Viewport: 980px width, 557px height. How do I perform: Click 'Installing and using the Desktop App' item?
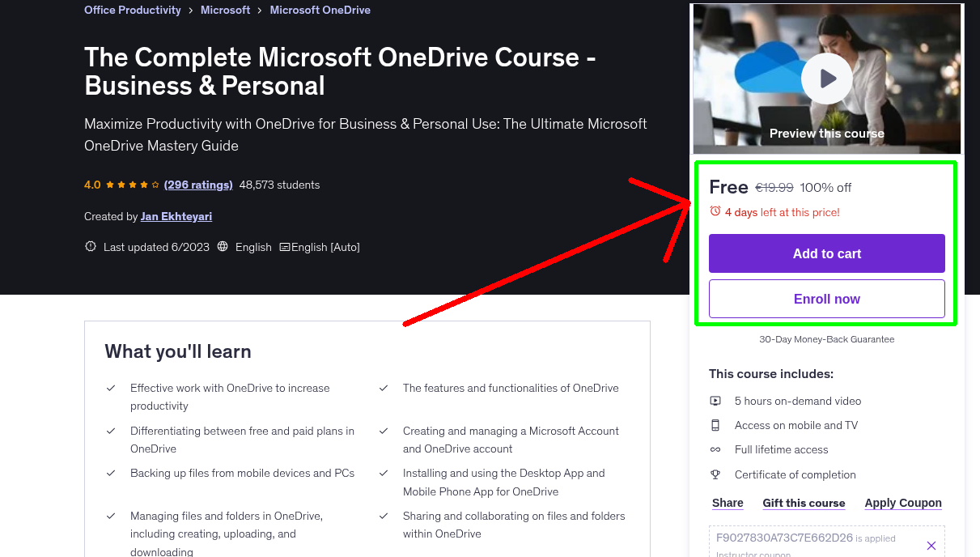click(x=504, y=482)
